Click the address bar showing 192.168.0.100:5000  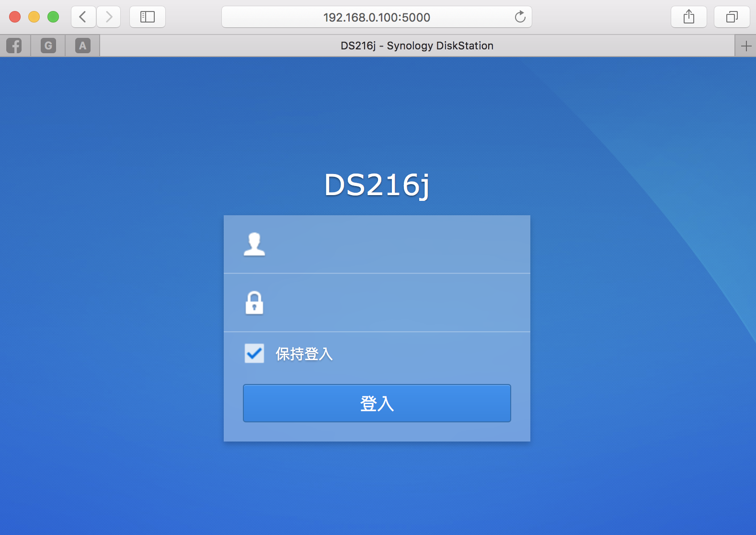click(376, 17)
